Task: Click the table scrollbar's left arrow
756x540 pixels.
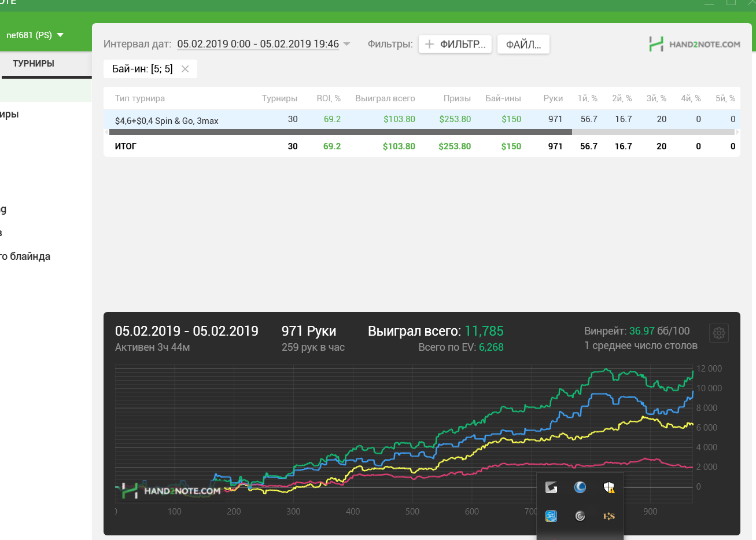Action: point(106,132)
